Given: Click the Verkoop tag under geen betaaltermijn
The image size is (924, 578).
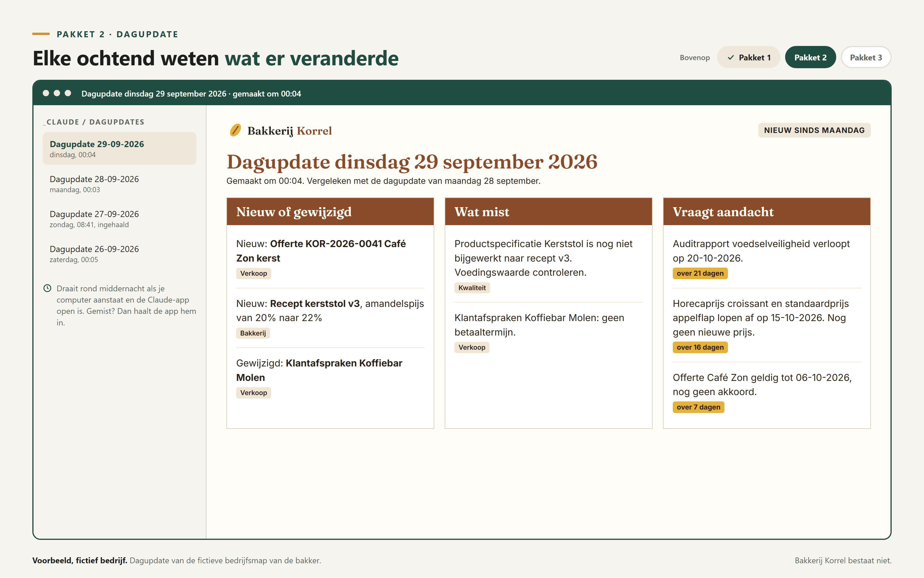Looking at the screenshot, I should pos(472,347).
